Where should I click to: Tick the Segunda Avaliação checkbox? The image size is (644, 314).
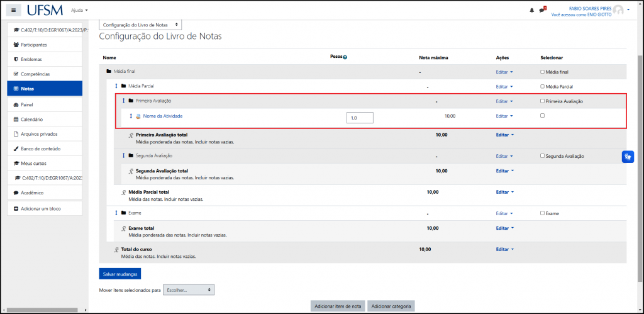pyautogui.click(x=542, y=155)
